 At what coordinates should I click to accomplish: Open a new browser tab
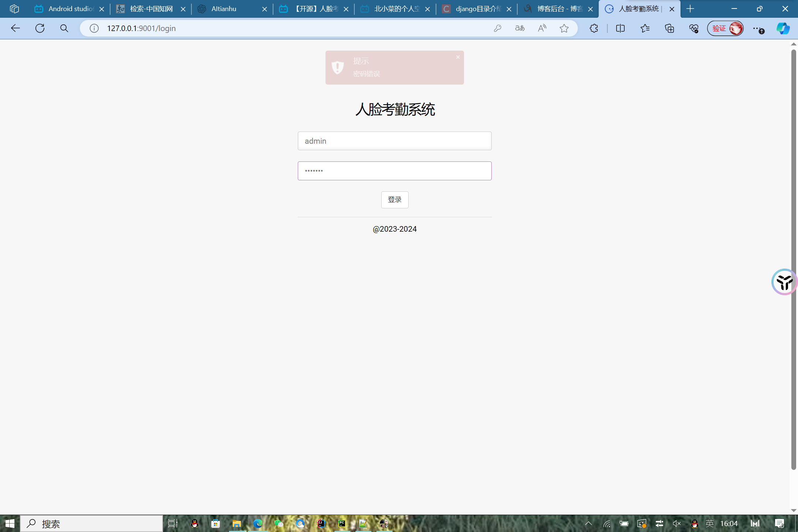[690, 9]
